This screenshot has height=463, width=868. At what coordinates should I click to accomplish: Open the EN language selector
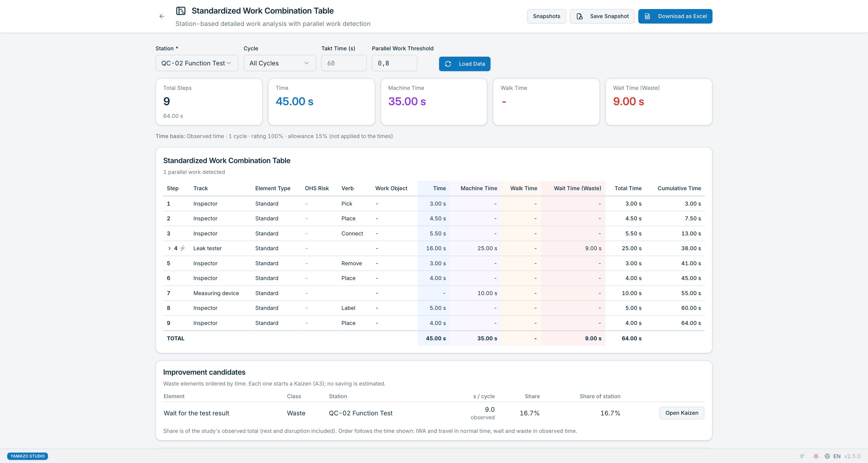(x=832, y=456)
